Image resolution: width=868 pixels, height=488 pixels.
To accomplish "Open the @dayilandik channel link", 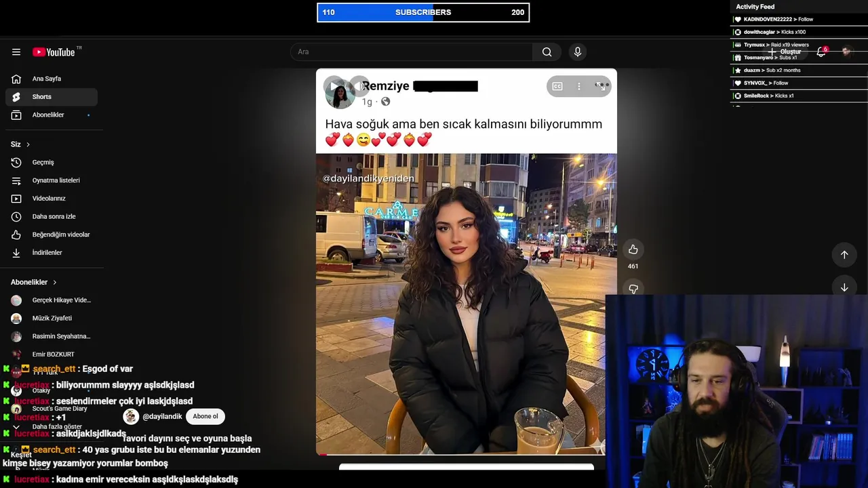I will pos(162,416).
